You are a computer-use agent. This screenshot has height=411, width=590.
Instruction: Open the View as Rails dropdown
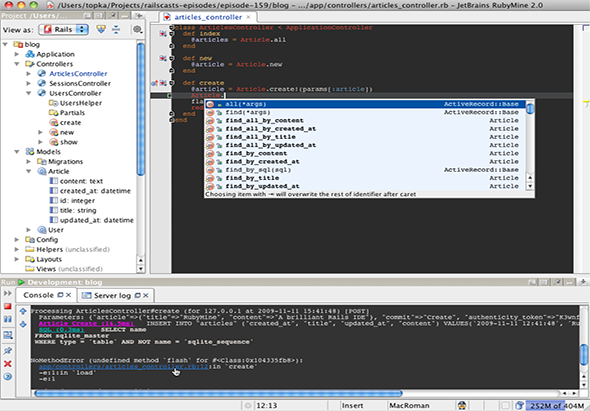click(x=64, y=29)
